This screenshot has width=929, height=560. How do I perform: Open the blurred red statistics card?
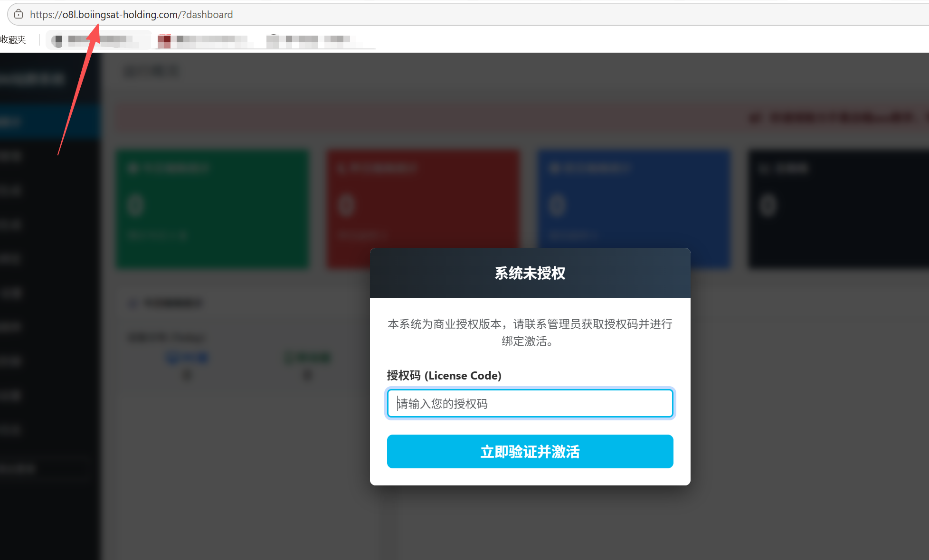423,209
